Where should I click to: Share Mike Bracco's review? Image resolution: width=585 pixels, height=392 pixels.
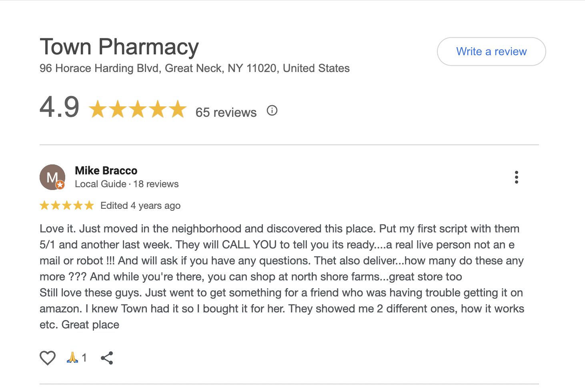coord(107,358)
